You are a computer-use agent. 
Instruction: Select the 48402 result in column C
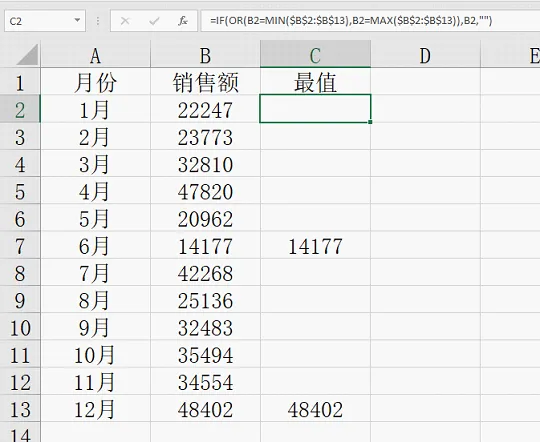(x=315, y=409)
